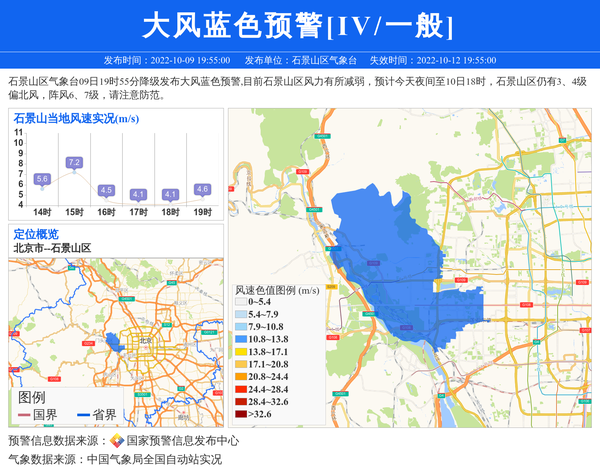Image resolution: width=600 pixels, height=471 pixels.
Task: Click the 定位概览 section heading
Action: point(36,233)
